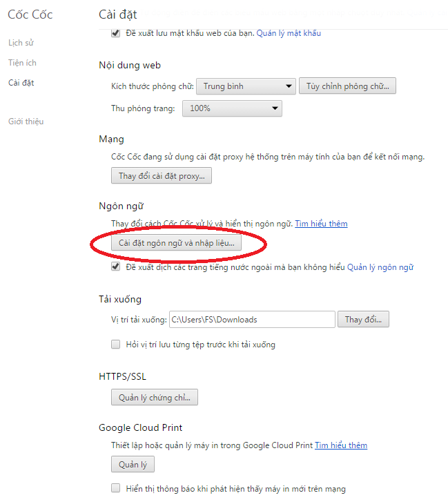Open 'Tìm hiểu thêm' link under Ngôn ngữ

pos(321,224)
